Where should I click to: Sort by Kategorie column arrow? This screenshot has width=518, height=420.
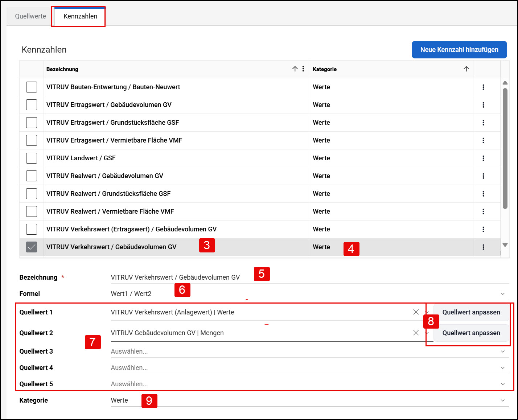(x=466, y=69)
